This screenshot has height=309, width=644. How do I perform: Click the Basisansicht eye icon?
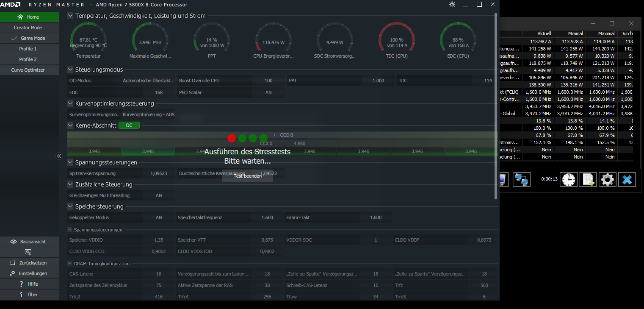tap(14, 242)
